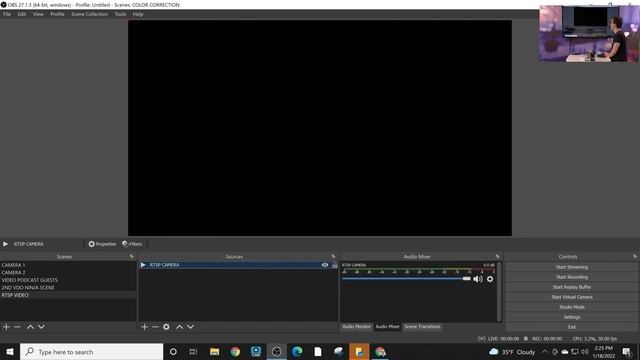
Task: Play the RTSP CAMERA media in the source toolbar
Action: [5, 244]
